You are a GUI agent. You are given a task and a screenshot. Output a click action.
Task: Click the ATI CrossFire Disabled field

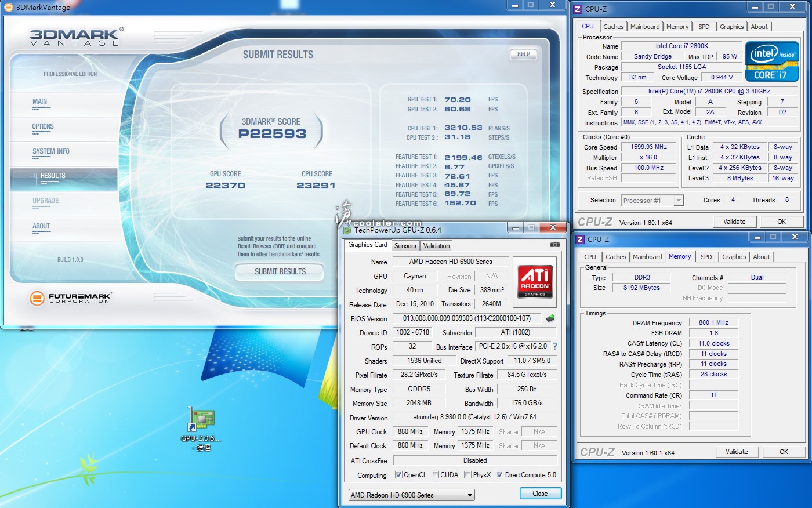[x=474, y=460]
